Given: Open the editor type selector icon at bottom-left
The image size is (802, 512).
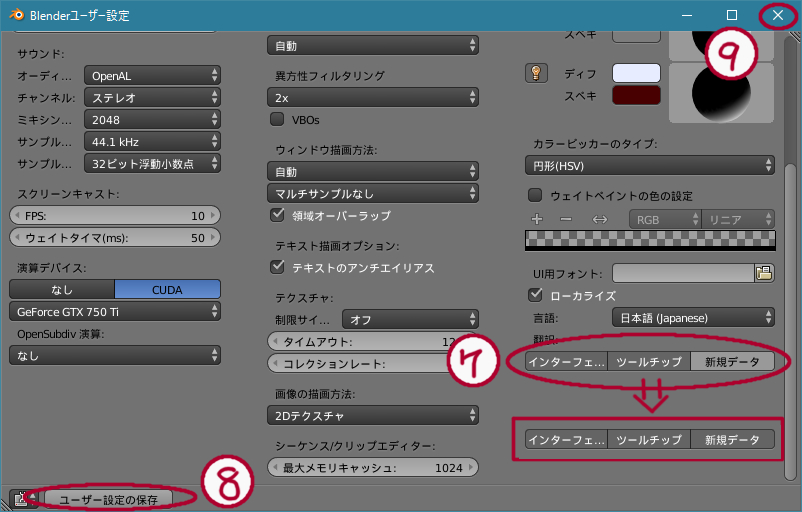Looking at the screenshot, I should click(x=22, y=498).
